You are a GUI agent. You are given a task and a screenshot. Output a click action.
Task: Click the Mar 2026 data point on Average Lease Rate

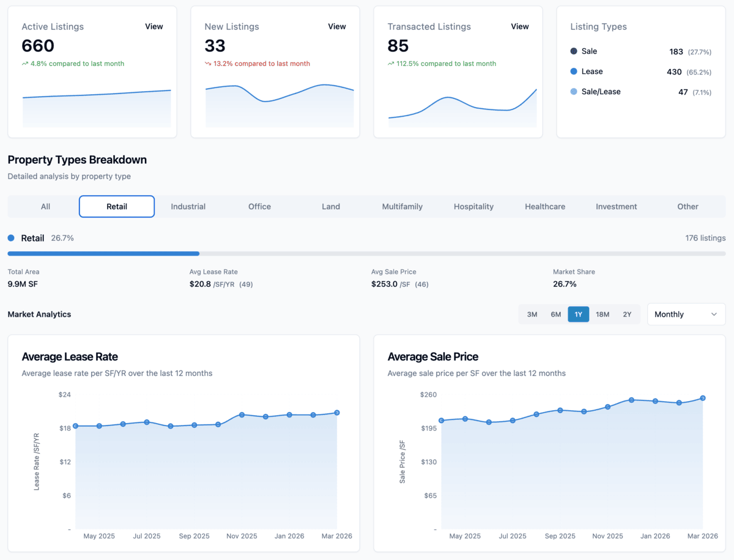point(337,413)
